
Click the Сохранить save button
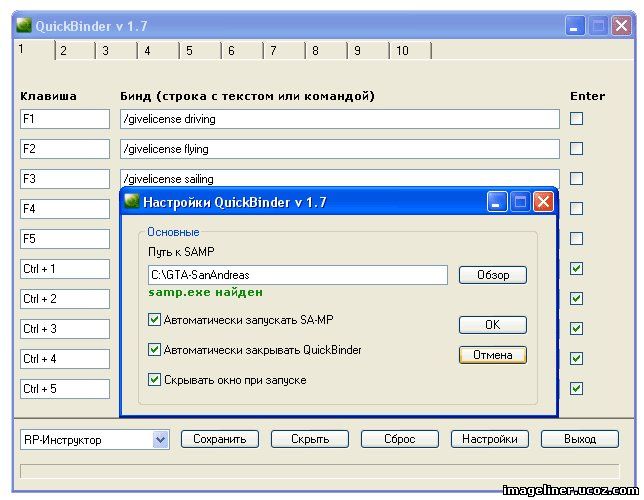pyautogui.click(x=220, y=439)
